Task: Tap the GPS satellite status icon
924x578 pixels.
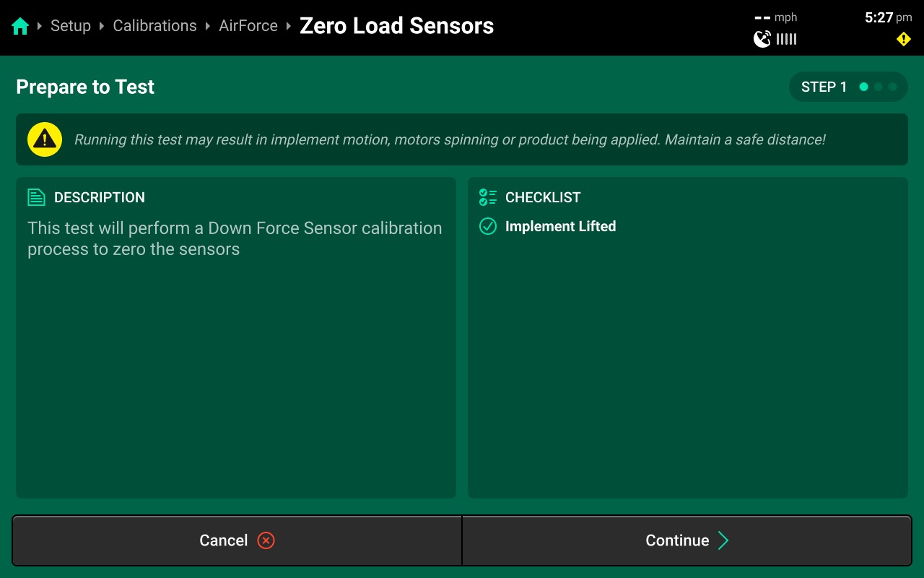Action: click(762, 39)
